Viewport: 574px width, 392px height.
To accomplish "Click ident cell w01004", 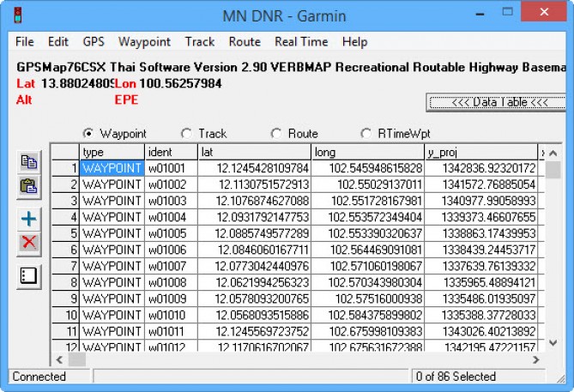I will coord(171,217).
